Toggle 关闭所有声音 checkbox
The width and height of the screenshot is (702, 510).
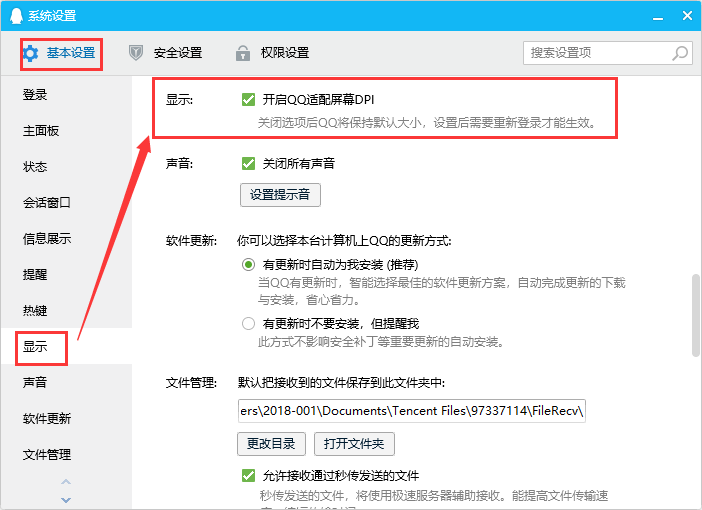(248, 163)
